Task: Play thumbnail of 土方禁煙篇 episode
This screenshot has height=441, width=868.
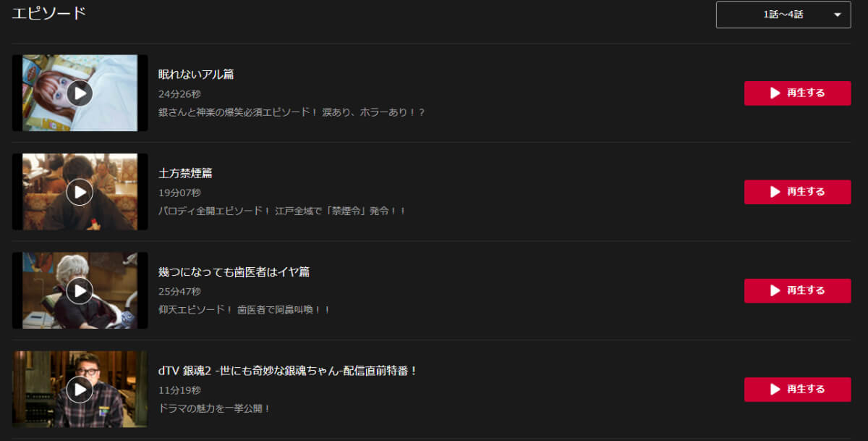Action: click(x=80, y=192)
